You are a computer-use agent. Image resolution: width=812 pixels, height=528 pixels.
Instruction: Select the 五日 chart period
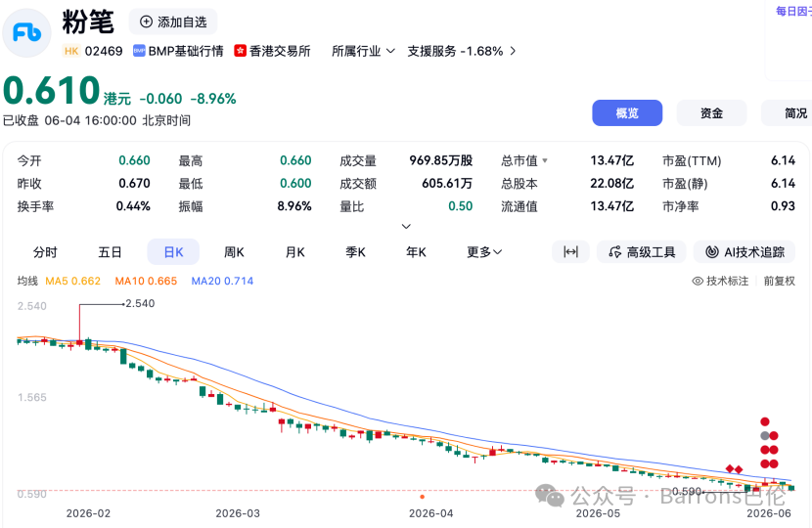point(110,252)
